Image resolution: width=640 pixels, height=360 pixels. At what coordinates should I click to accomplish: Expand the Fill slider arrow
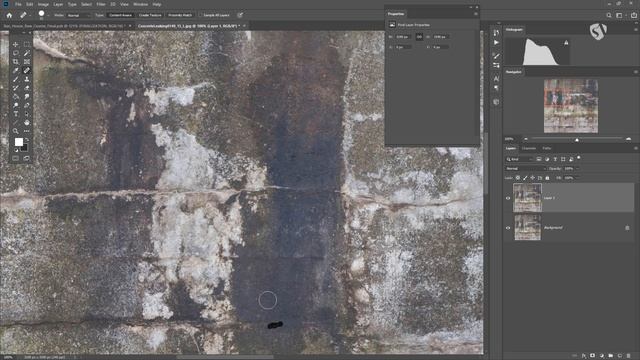577,178
